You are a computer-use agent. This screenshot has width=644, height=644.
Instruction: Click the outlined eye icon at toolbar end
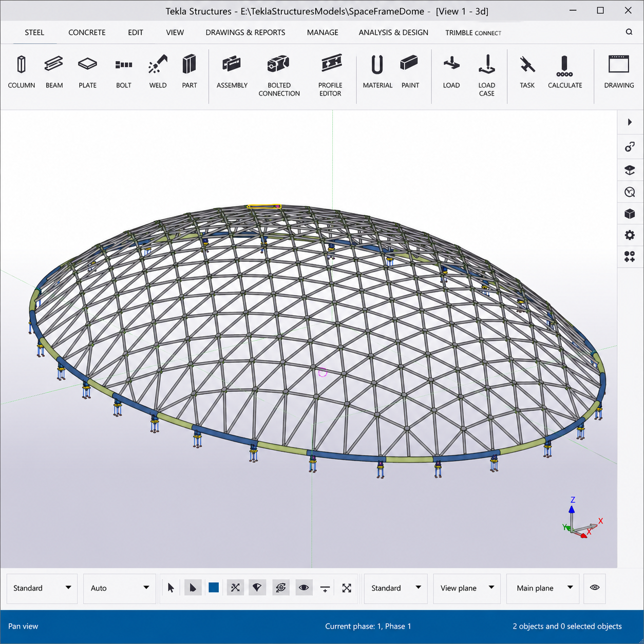595,588
